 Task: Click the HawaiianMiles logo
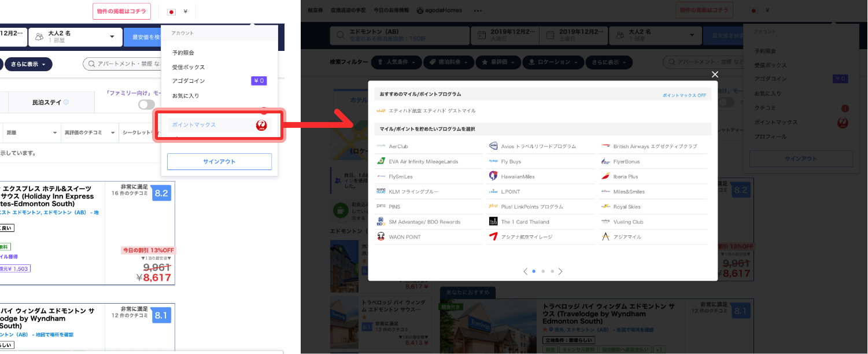pyautogui.click(x=493, y=176)
